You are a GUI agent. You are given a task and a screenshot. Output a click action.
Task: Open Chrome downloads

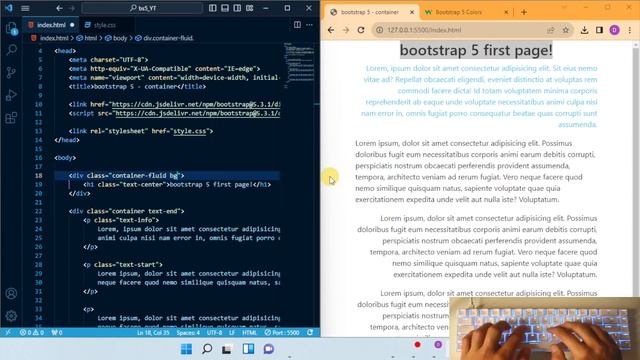click(584, 30)
